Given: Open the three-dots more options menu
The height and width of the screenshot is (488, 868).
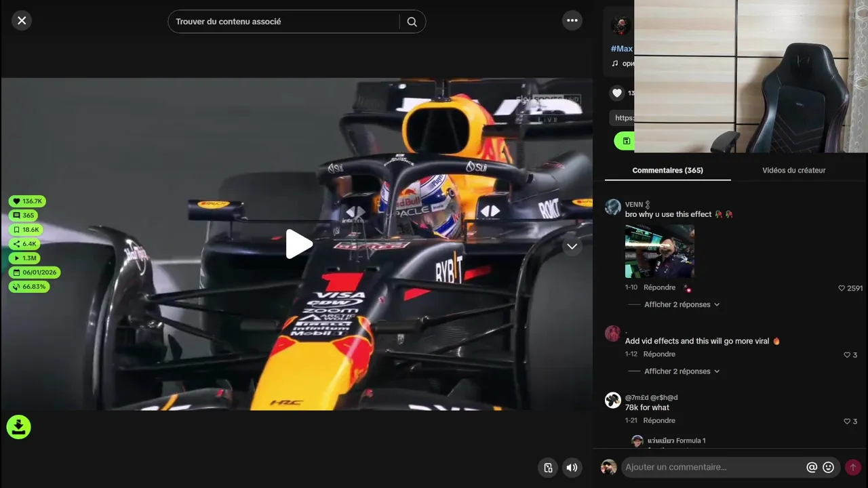Looking at the screenshot, I should (572, 21).
